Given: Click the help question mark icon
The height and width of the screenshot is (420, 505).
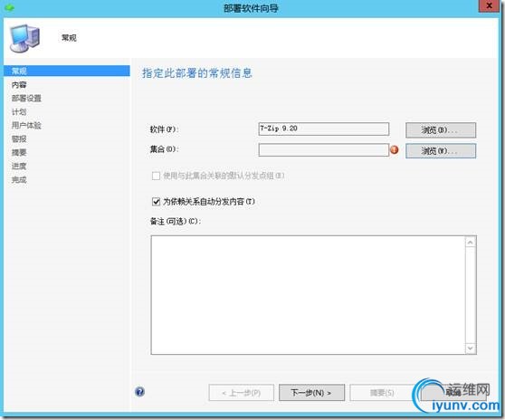Looking at the screenshot, I should point(139,392).
